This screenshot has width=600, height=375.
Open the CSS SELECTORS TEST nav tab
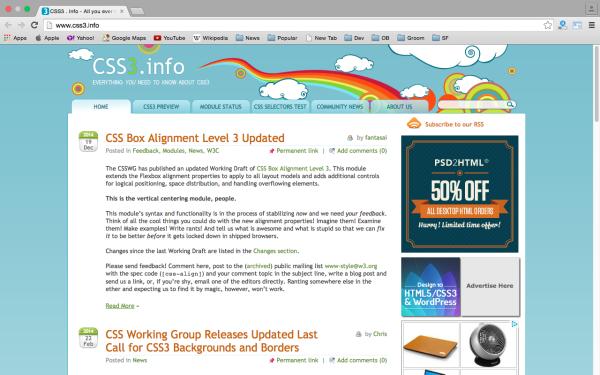[280, 106]
